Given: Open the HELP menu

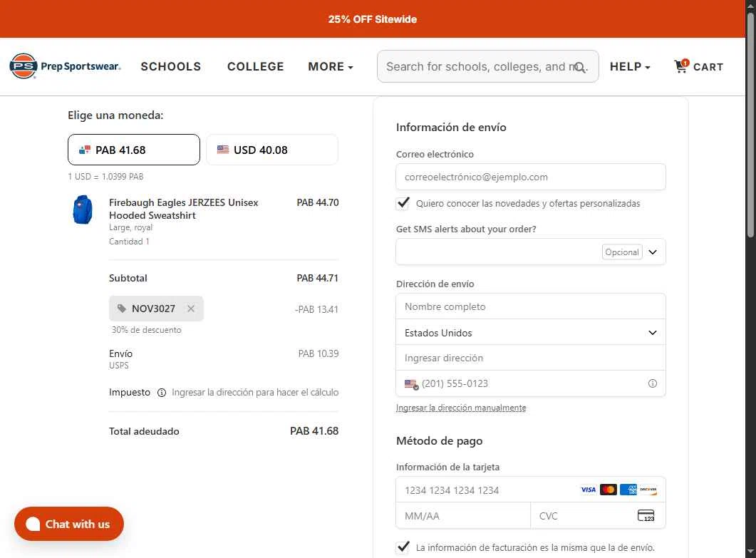Looking at the screenshot, I should pyautogui.click(x=630, y=66).
